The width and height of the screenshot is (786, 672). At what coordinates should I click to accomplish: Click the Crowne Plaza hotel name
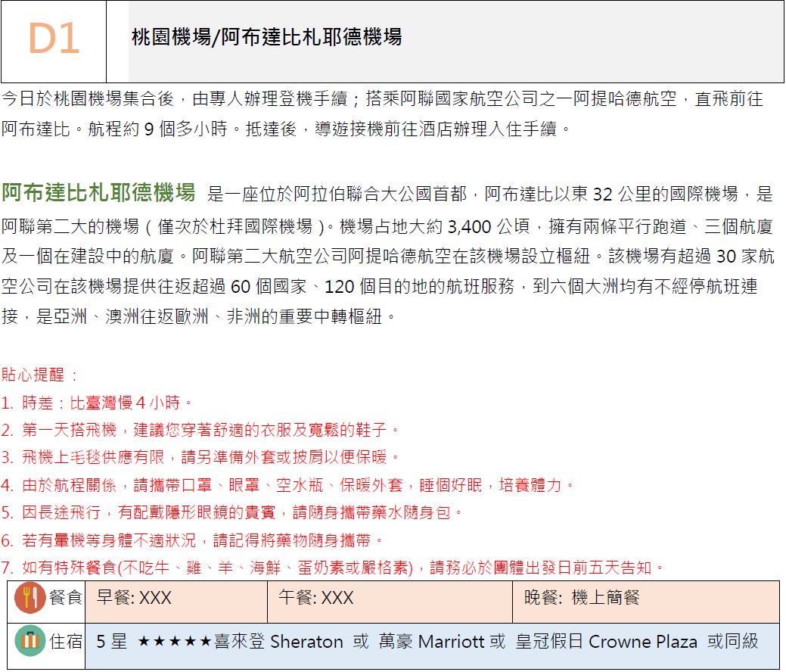[x=642, y=642]
